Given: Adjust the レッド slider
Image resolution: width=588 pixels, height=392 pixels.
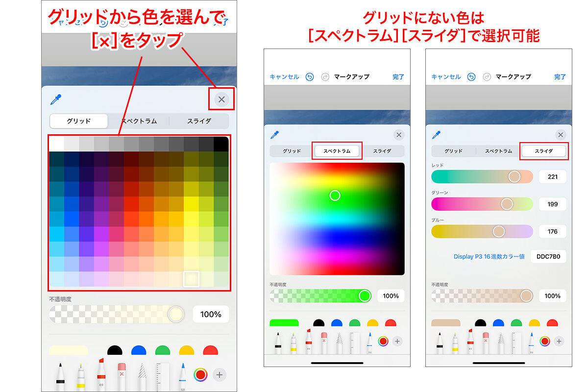Looking at the screenshot, I should click(x=482, y=176).
